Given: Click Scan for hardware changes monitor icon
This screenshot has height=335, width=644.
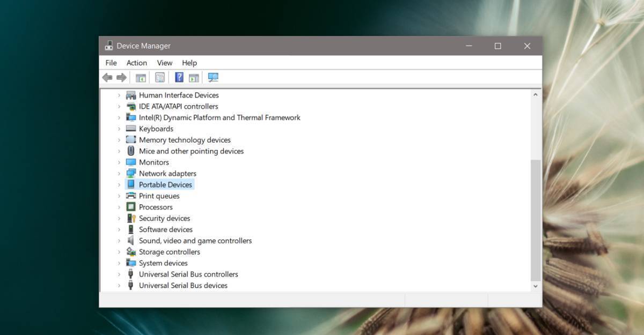Looking at the screenshot, I should click(213, 78).
